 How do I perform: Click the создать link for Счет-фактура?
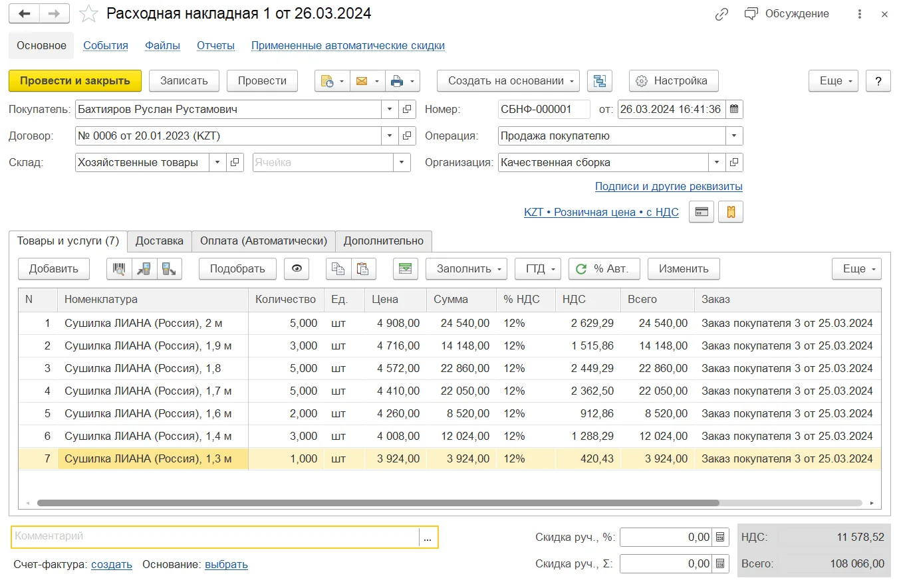112,565
